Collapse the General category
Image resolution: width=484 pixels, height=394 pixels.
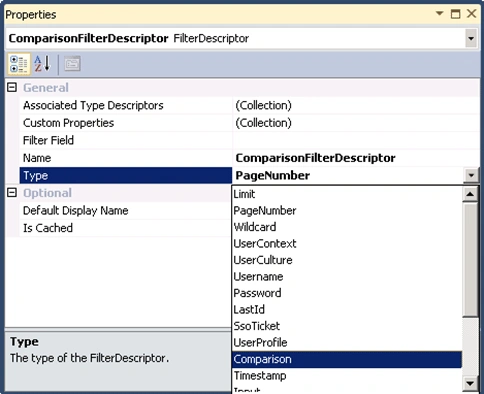12,88
